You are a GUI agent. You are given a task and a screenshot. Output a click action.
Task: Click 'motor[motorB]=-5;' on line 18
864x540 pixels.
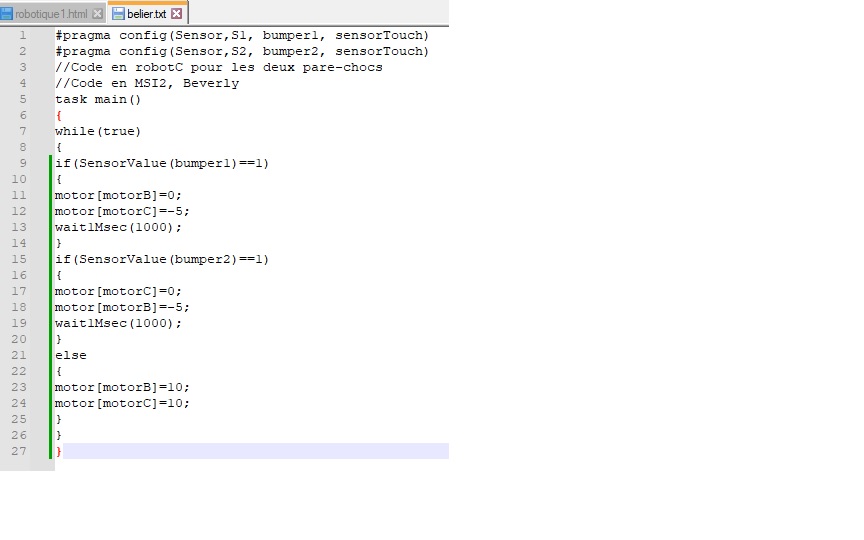click(x=122, y=307)
